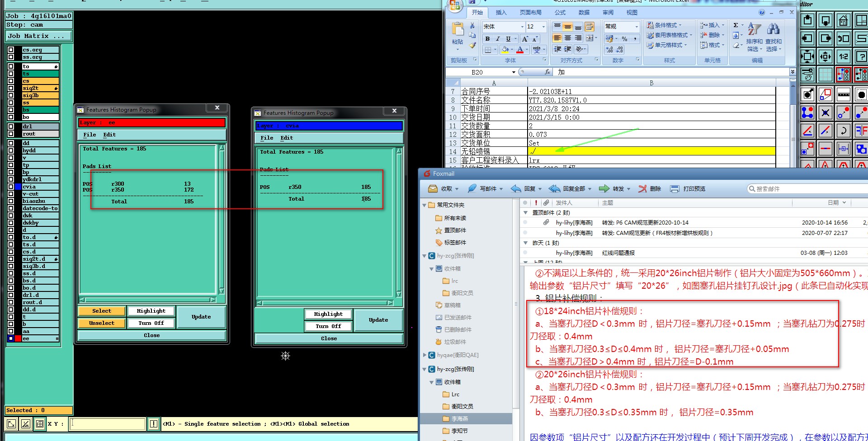Click the Excel percent style icon
Screen dimensions: 868x441
pos(624,39)
